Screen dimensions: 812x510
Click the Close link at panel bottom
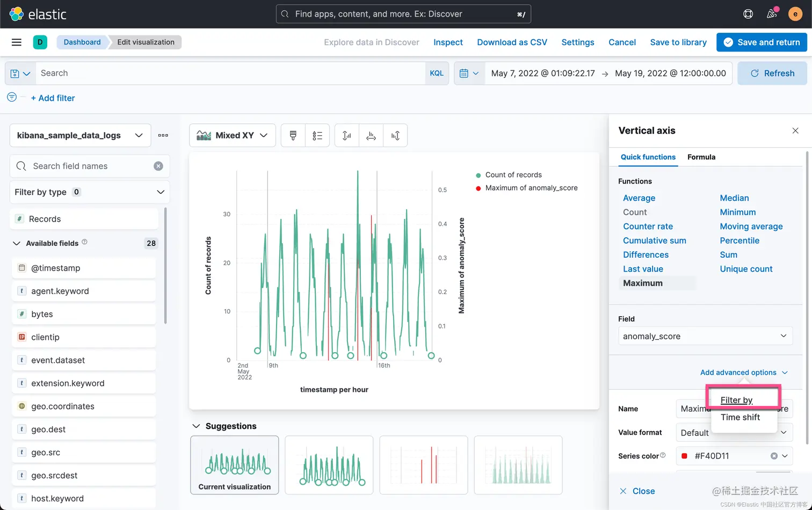(637, 491)
